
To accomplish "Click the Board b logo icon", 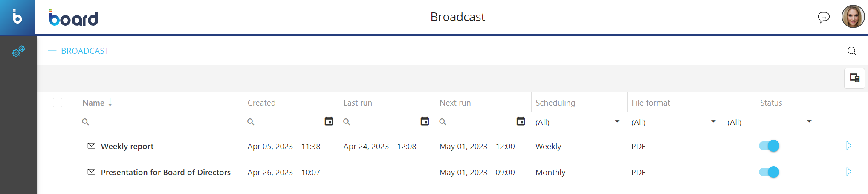I will (17, 17).
